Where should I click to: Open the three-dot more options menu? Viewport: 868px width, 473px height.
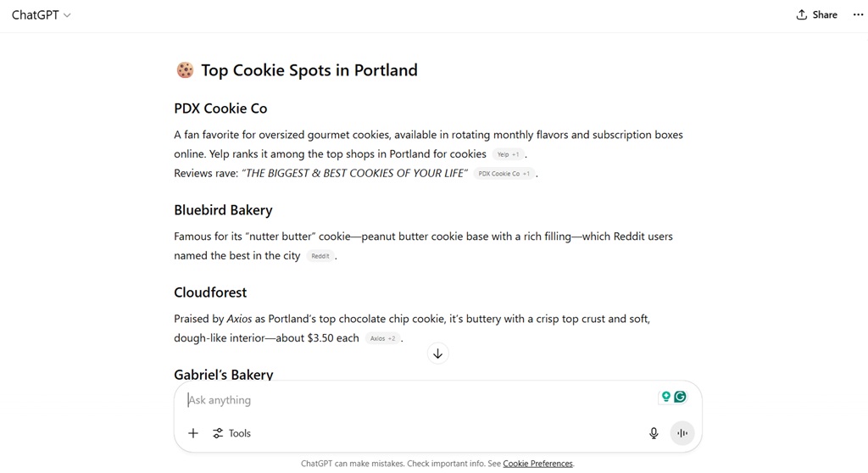858,14
